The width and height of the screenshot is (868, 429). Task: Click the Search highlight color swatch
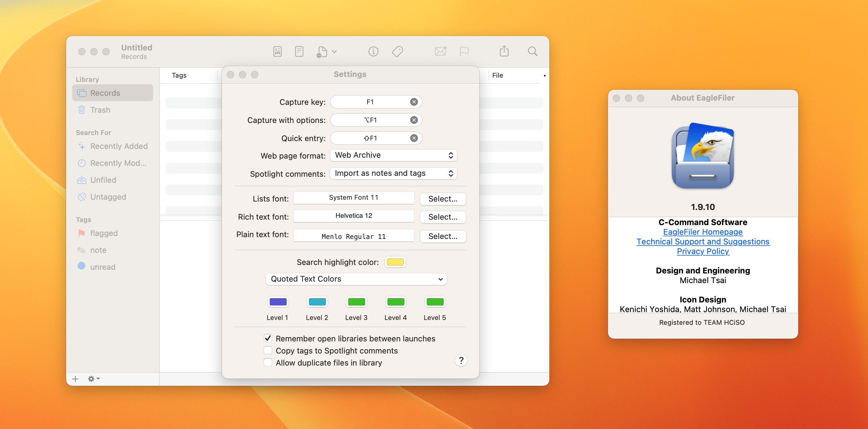tap(395, 262)
